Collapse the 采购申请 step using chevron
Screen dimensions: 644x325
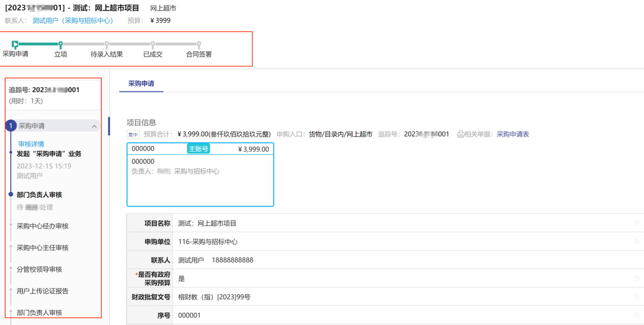(x=94, y=126)
